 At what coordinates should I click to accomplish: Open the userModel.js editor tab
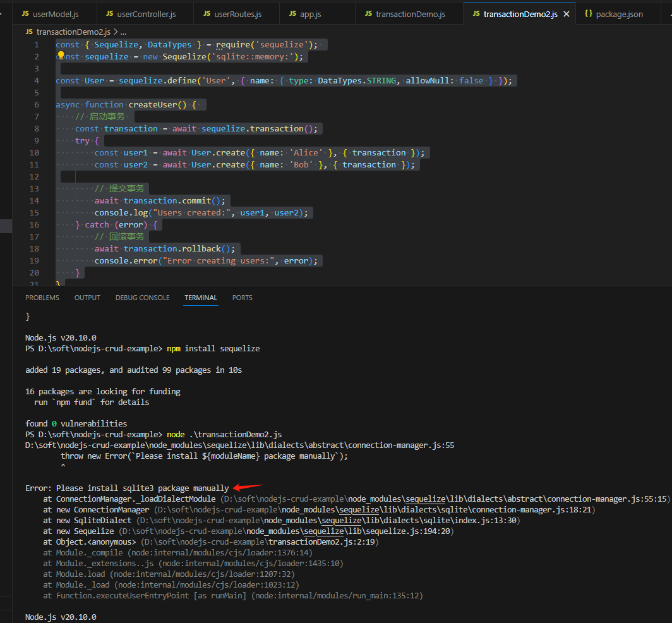[x=51, y=14]
